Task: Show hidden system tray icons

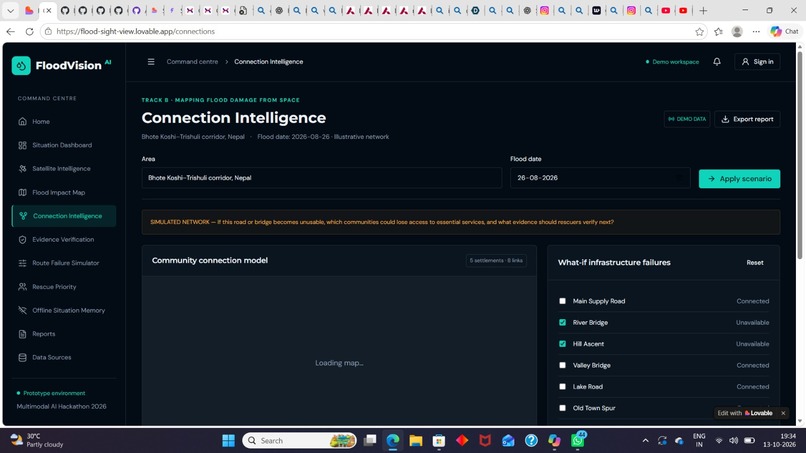Action: [x=645, y=441]
